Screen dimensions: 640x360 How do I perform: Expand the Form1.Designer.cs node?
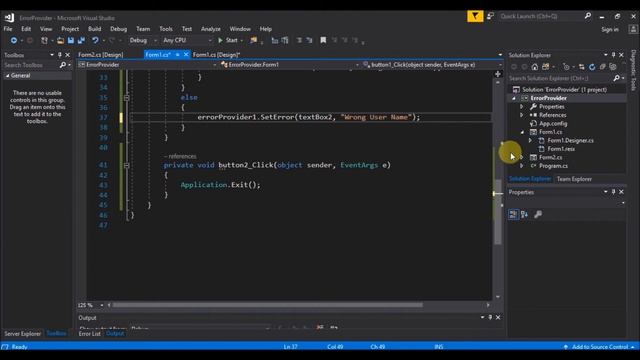530,140
